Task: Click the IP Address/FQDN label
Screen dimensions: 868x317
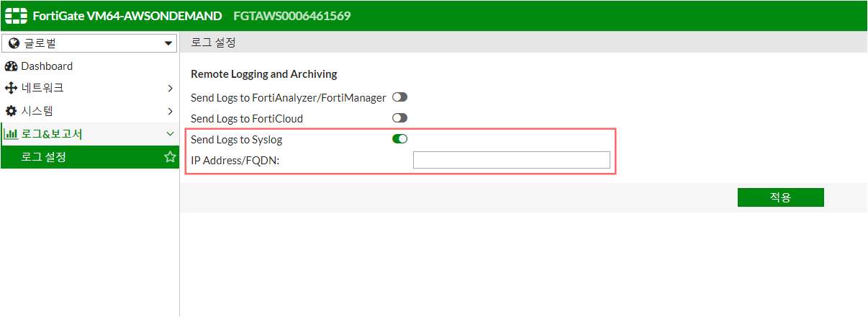Action: click(235, 160)
